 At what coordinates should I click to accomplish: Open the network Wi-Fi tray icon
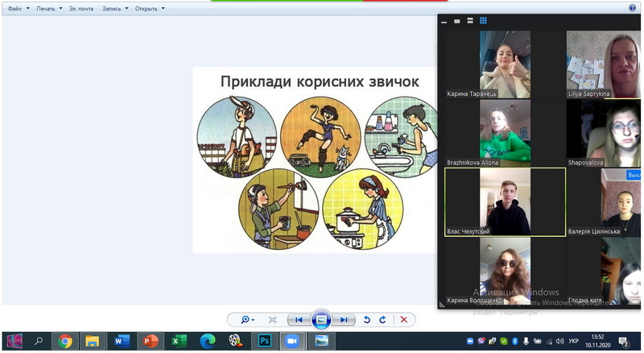549,341
